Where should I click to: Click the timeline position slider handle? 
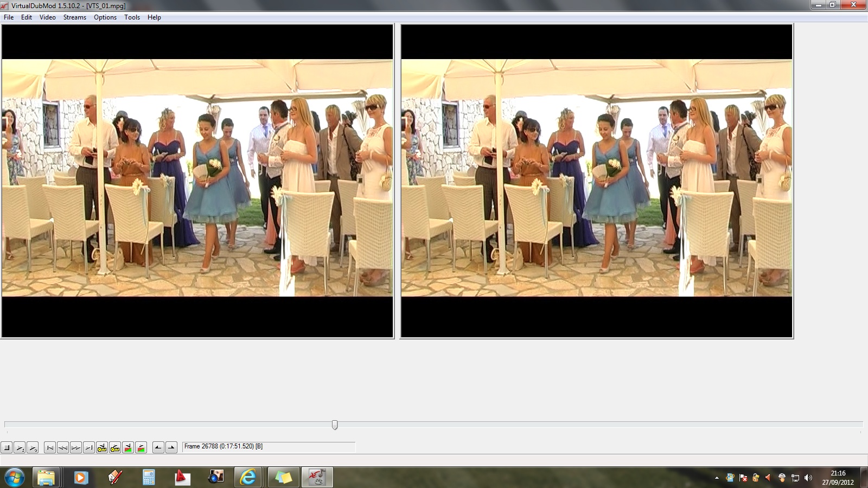(335, 425)
